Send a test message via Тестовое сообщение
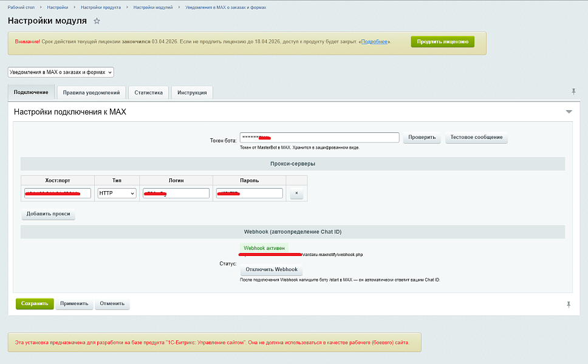 476,138
